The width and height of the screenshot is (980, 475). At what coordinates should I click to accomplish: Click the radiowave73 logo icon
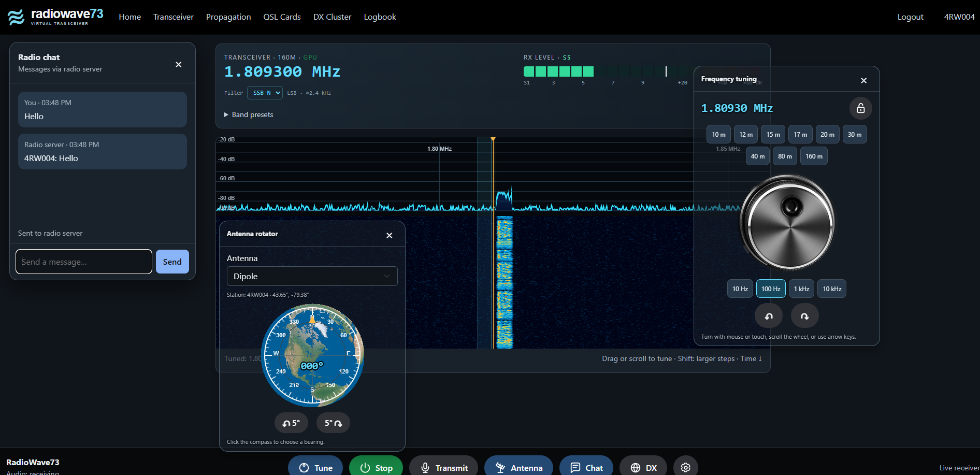click(x=16, y=17)
